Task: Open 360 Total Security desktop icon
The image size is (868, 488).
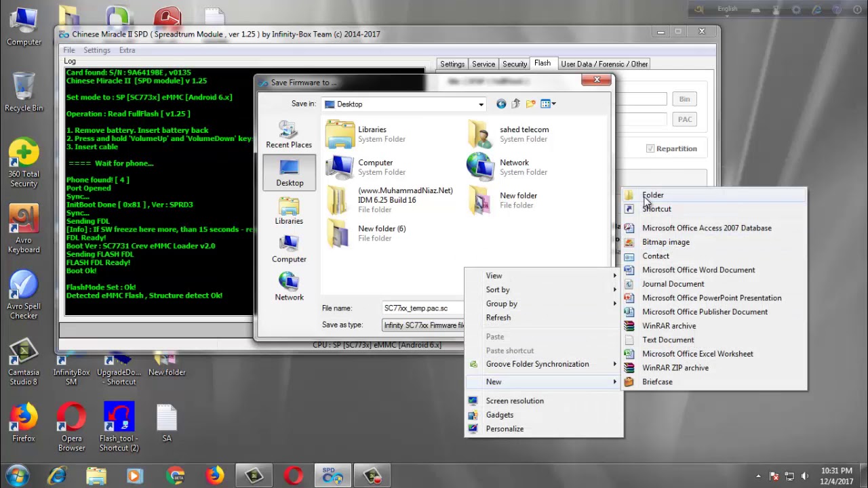Action: [24, 163]
